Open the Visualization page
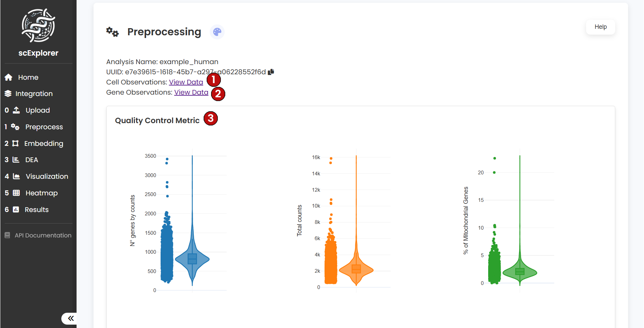 (x=47, y=176)
